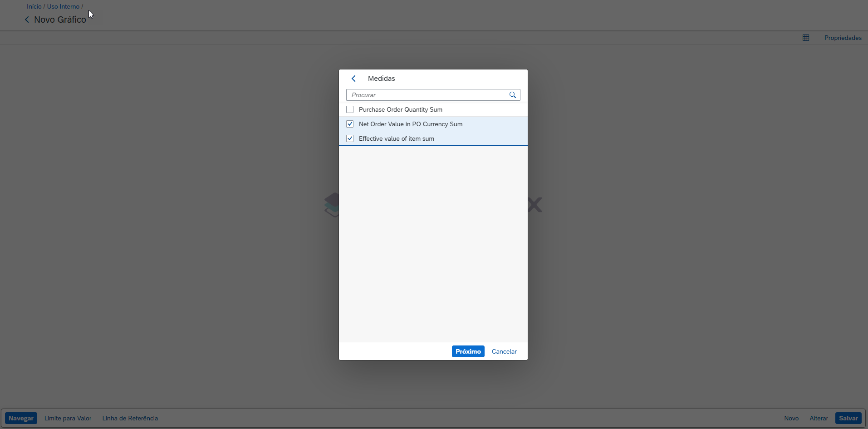Uncheck Effective value of item sum
This screenshot has width=868, height=429.
click(350, 138)
